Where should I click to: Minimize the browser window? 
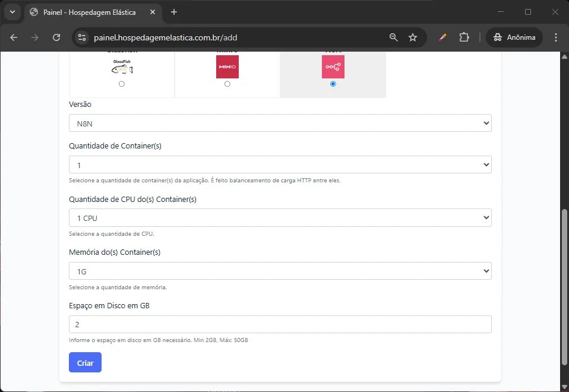point(501,12)
